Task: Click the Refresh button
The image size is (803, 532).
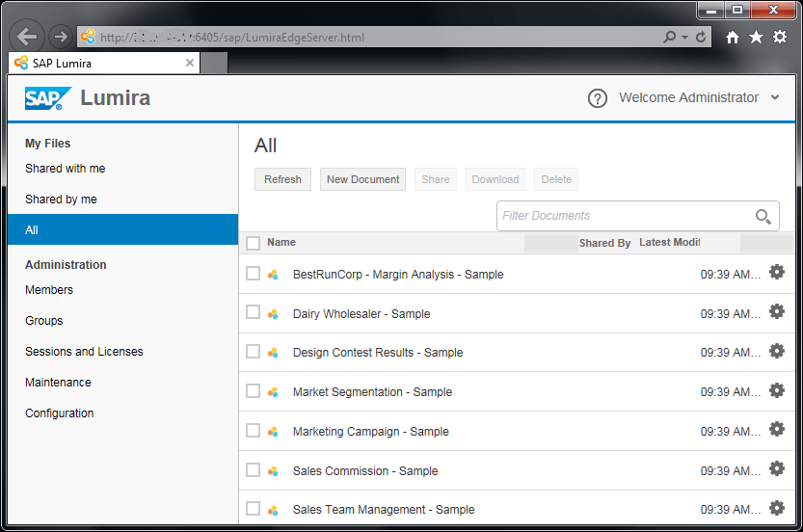Action: click(282, 179)
